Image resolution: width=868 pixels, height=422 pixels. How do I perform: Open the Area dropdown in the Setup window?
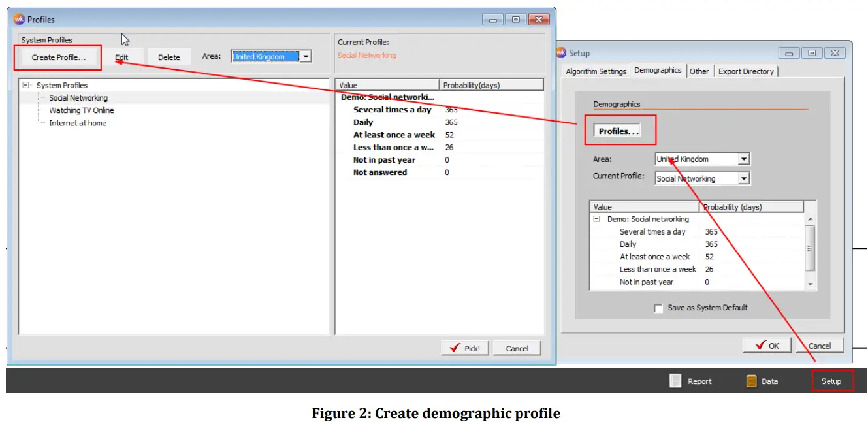tap(745, 158)
